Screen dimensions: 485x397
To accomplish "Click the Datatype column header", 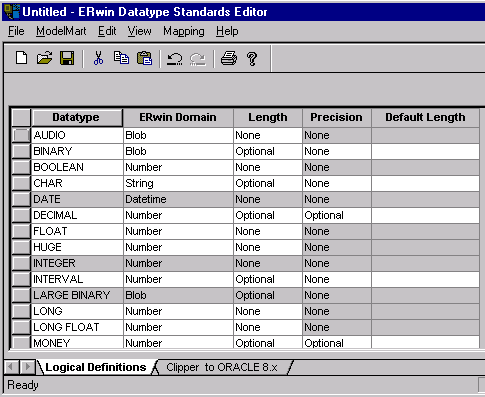I will 76,117.
